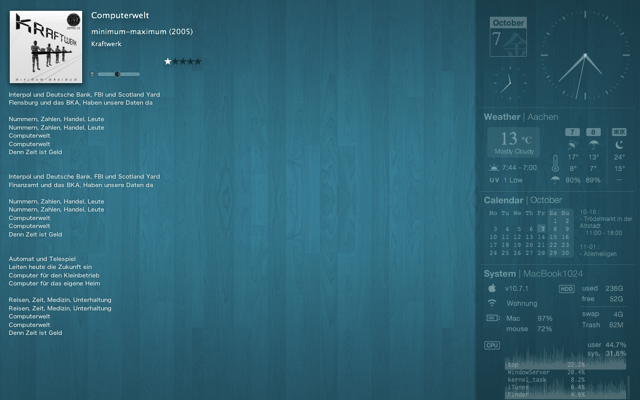Click the Kraftwerk album cover thumbnail

[45, 46]
